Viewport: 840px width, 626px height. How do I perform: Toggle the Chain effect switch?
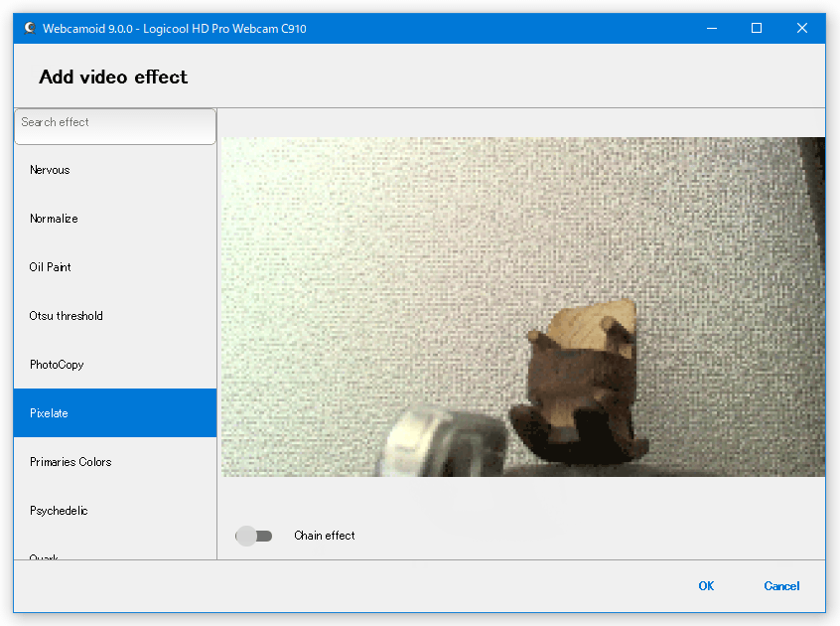click(254, 536)
